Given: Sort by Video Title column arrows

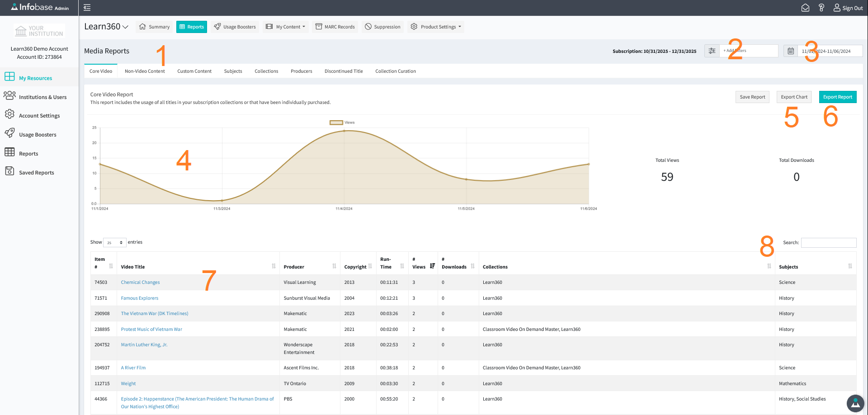Looking at the screenshot, I should tap(274, 266).
